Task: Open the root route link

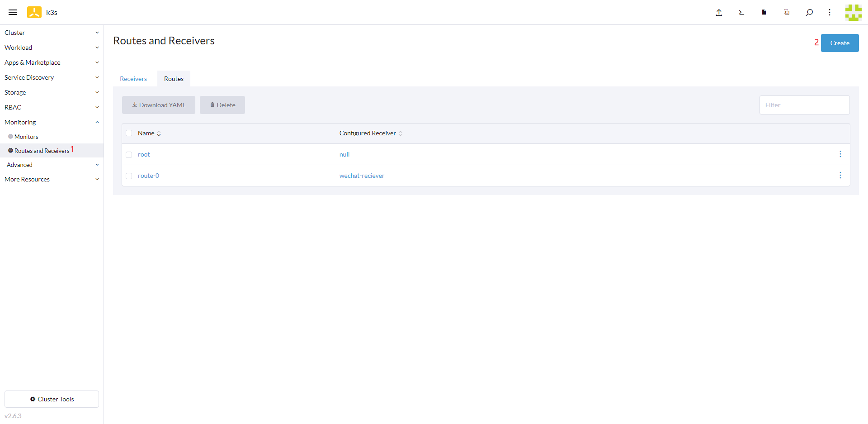Action: pos(144,154)
